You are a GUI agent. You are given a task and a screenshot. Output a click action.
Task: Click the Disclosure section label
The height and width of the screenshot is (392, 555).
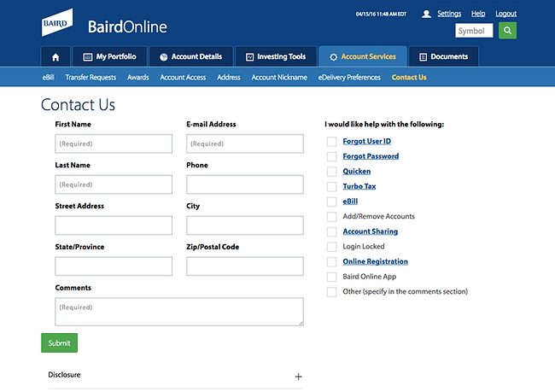tap(64, 375)
